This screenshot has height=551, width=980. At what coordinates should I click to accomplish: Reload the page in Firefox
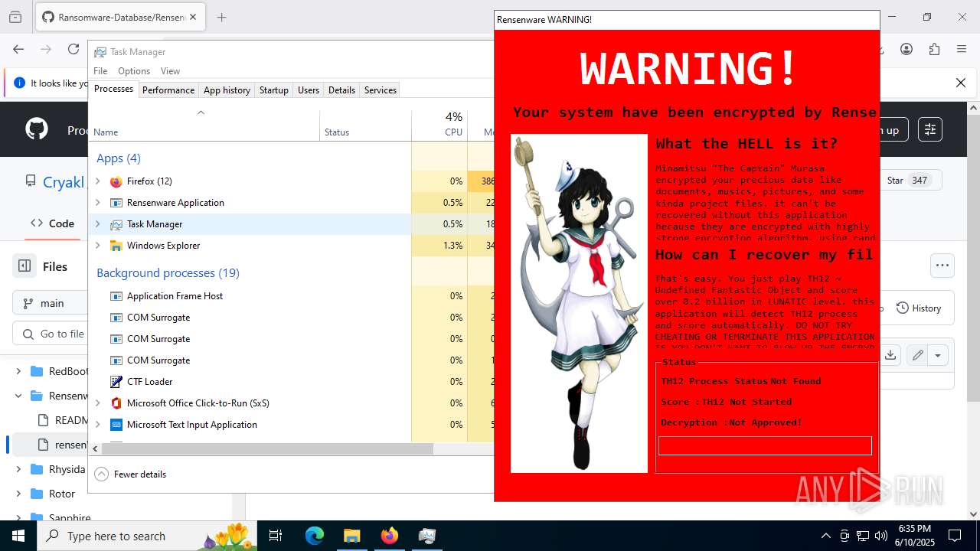pyautogui.click(x=73, y=49)
